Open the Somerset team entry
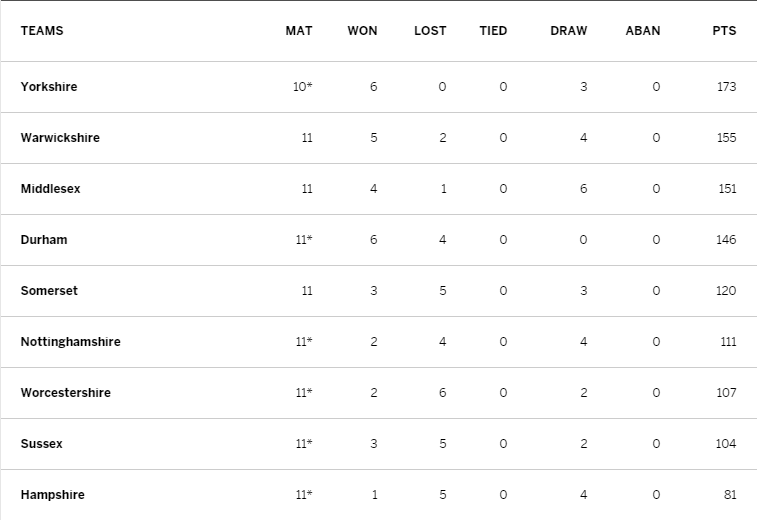The height and width of the screenshot is (520, 757). click(49, 291)
